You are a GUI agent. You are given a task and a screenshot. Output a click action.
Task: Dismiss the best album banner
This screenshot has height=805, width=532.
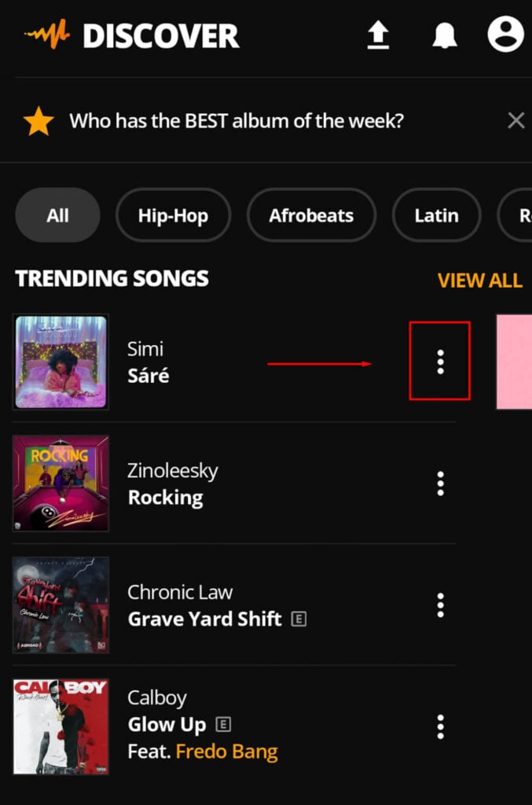[x=515, y=120]
